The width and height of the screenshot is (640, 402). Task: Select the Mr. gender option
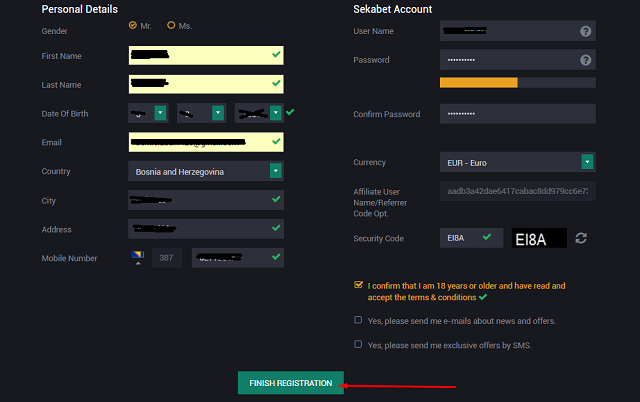click(x=133, y=25)
